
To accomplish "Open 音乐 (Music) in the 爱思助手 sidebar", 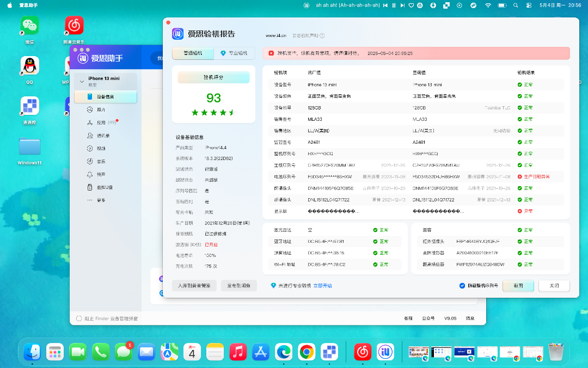I will tap(101, 161).
